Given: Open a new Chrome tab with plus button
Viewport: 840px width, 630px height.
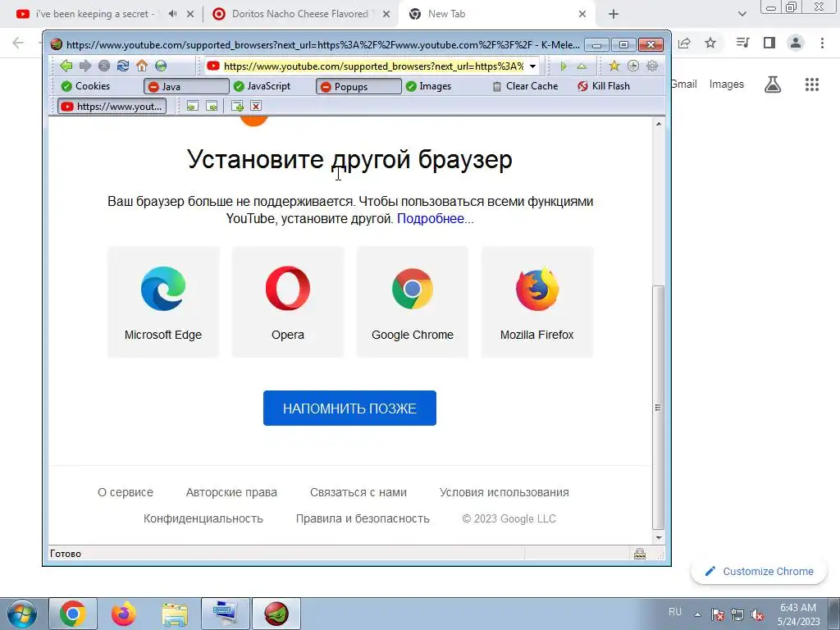Looking at the screenshot, I should click(614, 14).
